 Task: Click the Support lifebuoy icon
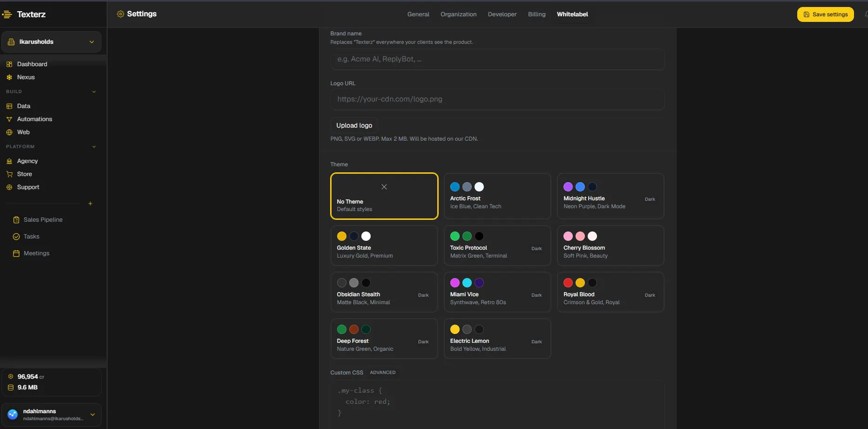point(9,187)
